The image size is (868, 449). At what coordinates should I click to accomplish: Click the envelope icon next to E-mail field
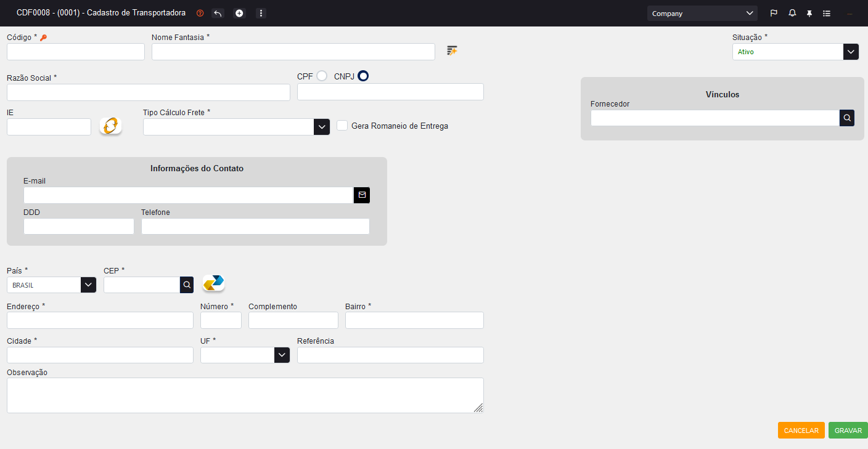click(362, 195)
